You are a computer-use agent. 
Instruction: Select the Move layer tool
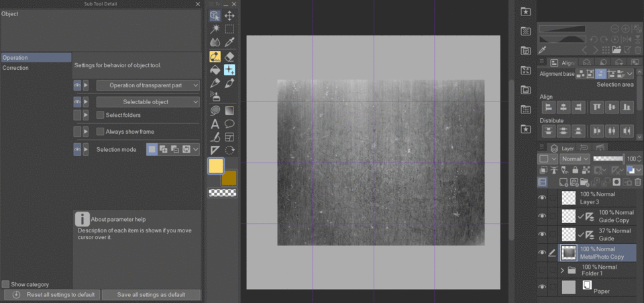[229, 15]
